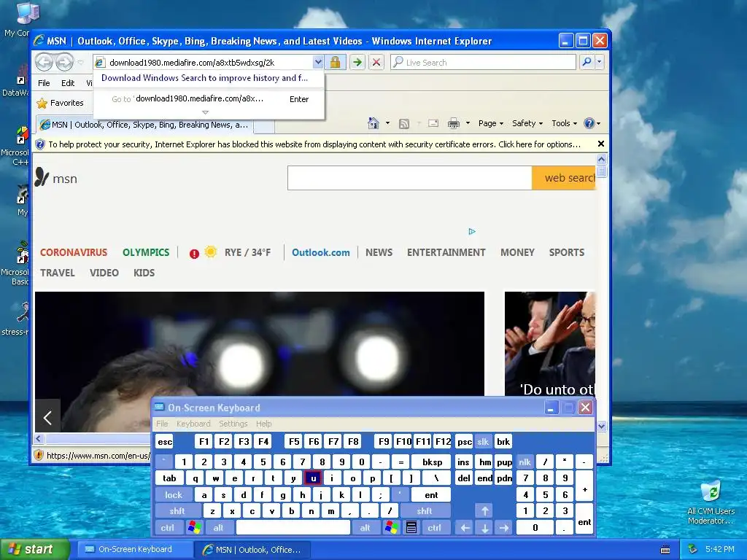
Task: Click the AdChoices triangle icon
Action: click(x=472, y=231)
